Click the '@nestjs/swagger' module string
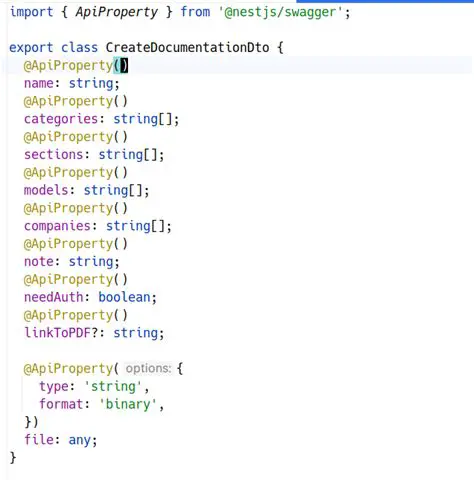 click(281, 13)
